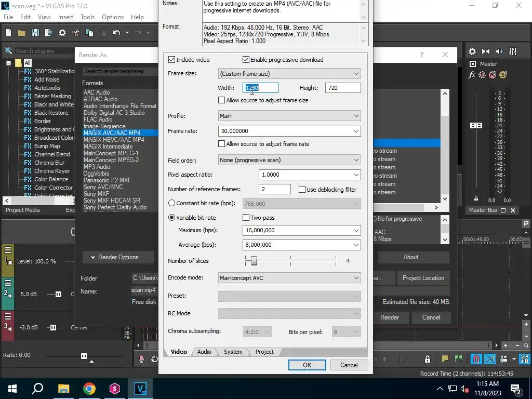Toggle the Master bus lock icon
Screen dimensions: 532x399
(476, 199)
